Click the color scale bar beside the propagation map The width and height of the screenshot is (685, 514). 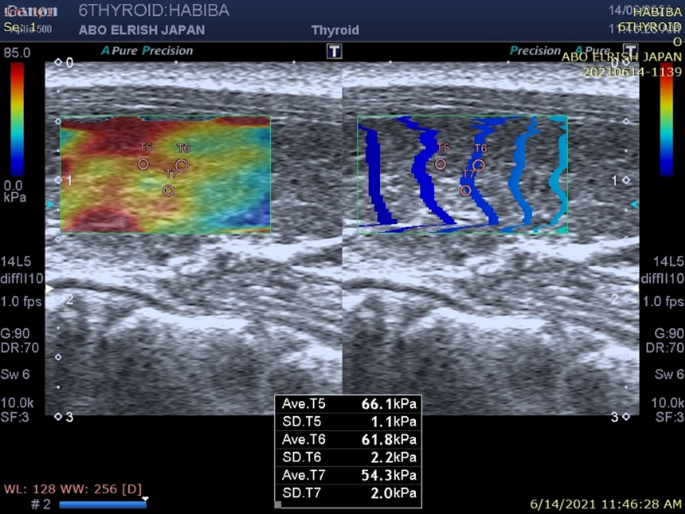667,119
